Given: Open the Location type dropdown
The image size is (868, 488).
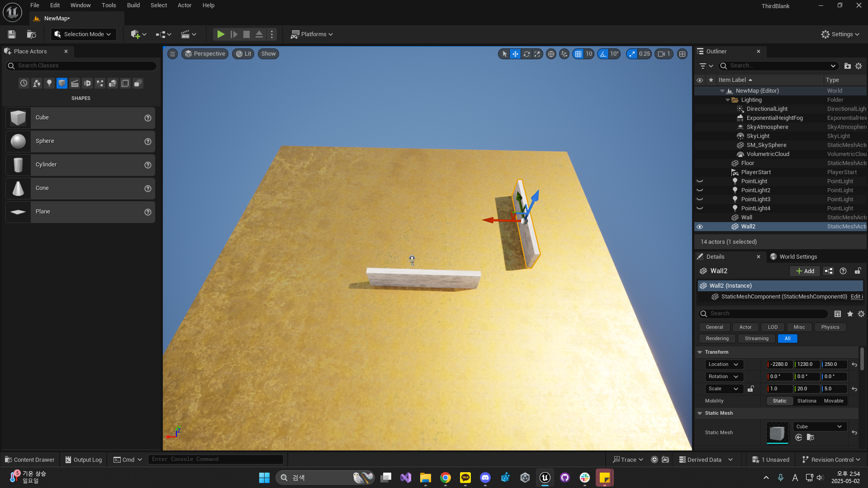Looking at the screenshot, I should (x=724, y=365).
